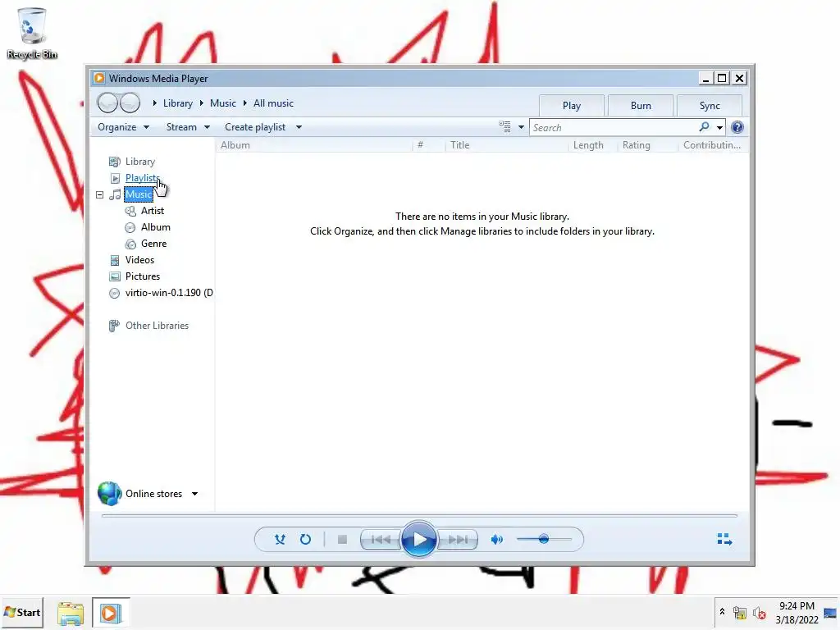
Task: Sort by Contributing artist column header
Action: [x=712, y=145]
